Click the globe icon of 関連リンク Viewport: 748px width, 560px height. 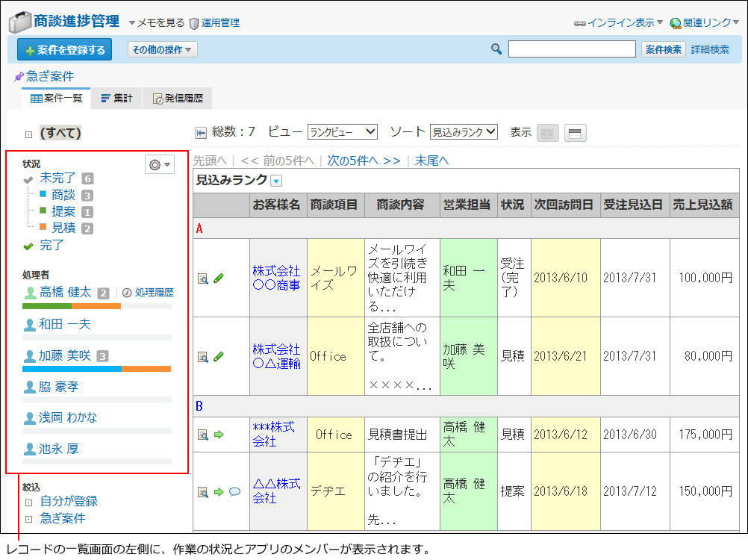[676, 23]
